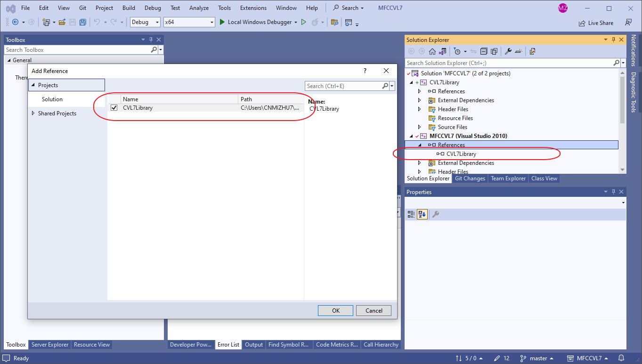
Task: Open the Build menu
Action: click(129, 8)
